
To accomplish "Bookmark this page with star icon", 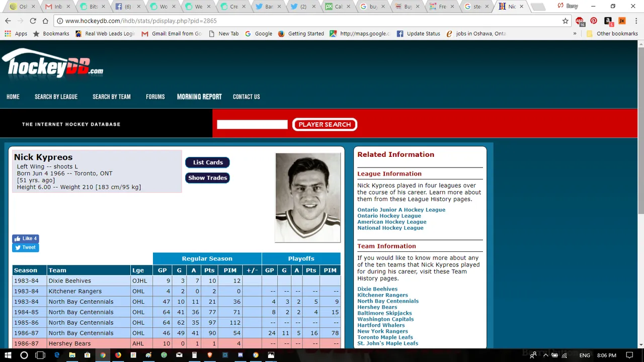I will 565,21.
